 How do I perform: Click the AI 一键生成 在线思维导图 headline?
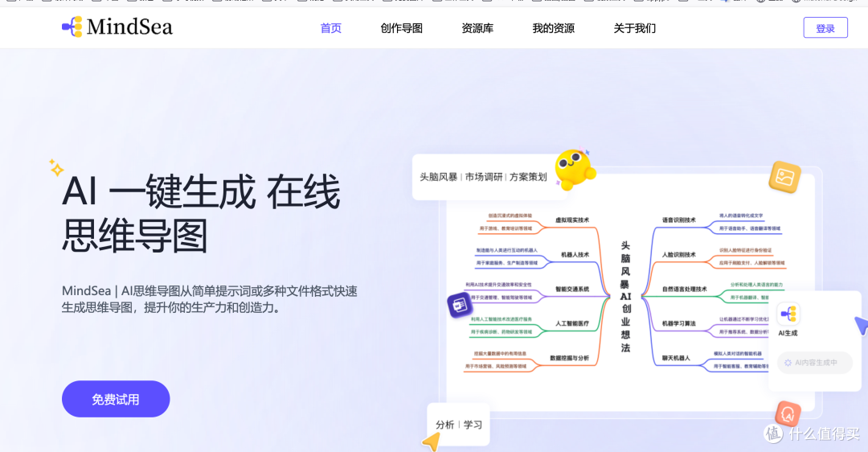(202, 213)
